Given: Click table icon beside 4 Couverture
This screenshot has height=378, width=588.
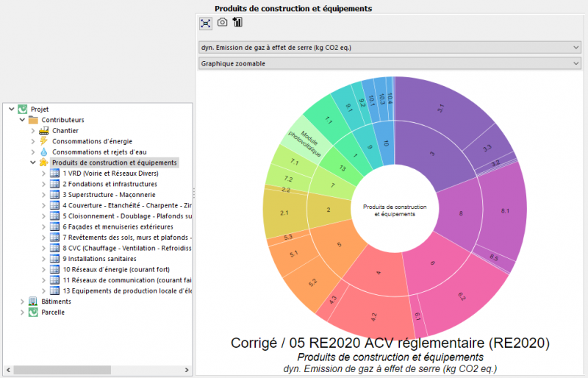Looking at the screenshot, I should point(54,205).
